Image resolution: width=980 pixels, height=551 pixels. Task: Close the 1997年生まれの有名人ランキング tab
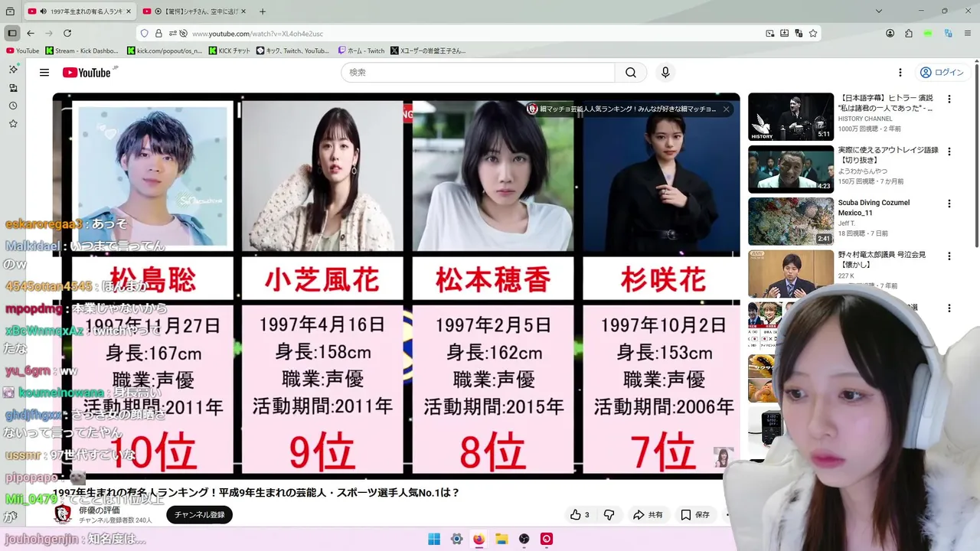click(128, 11)
